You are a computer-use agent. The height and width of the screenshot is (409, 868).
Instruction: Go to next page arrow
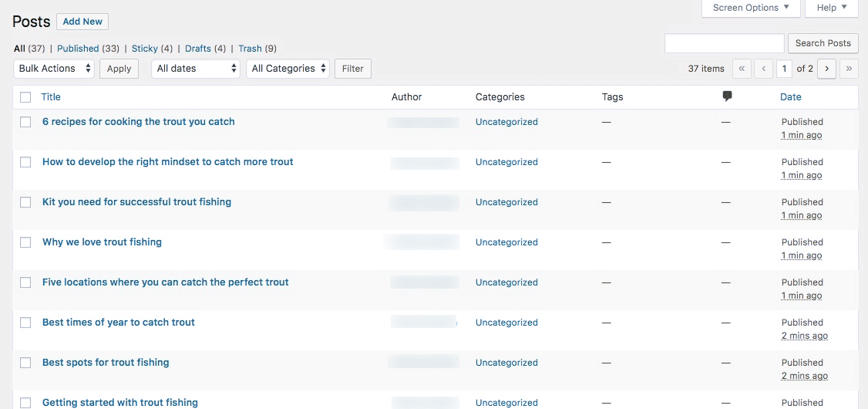[827, 69]
